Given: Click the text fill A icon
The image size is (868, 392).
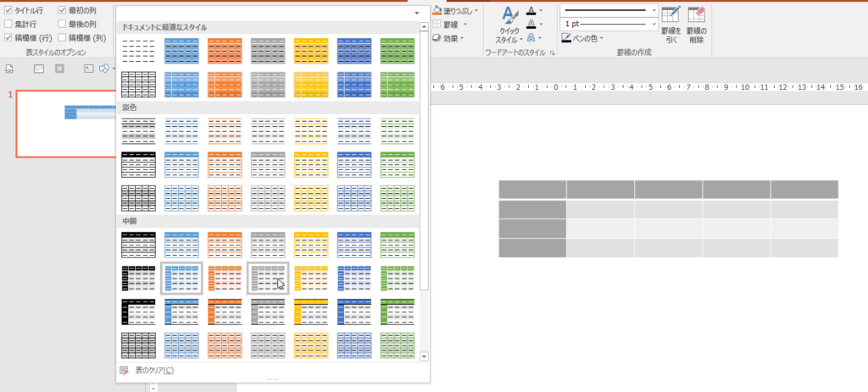Looking at the screenshot, I should tap(532, 10).
